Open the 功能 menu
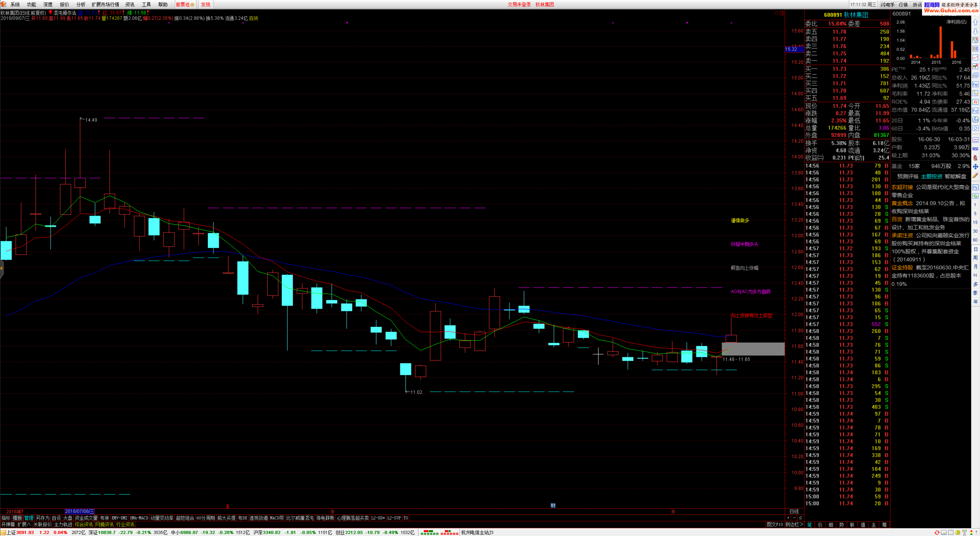Screen dimensions: 980x536 31,5
